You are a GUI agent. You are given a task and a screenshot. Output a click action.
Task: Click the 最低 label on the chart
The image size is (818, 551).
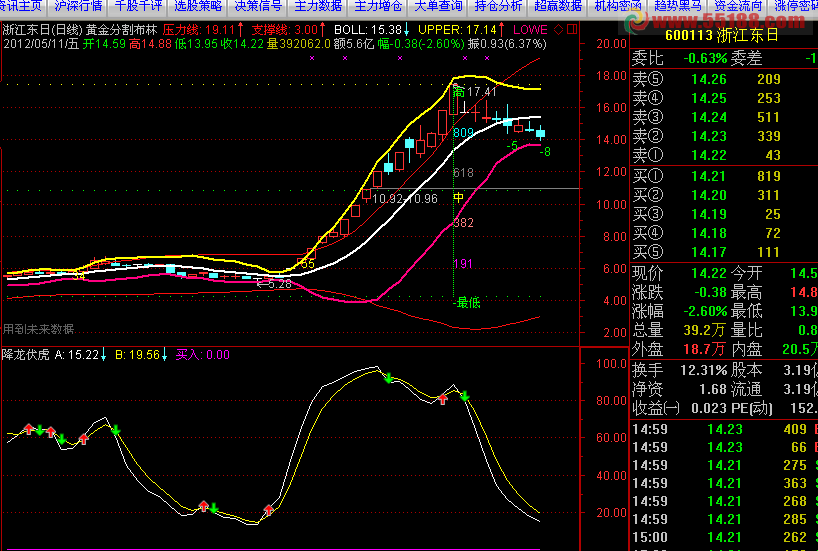click(466, 303)
